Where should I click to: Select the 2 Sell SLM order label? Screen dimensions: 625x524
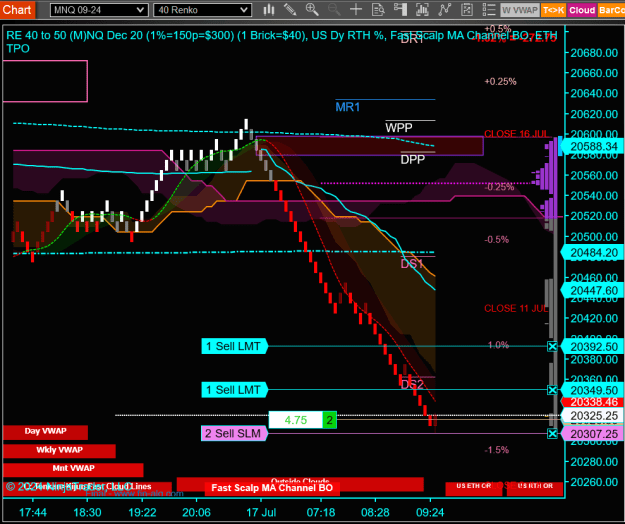tap(235, 434)
